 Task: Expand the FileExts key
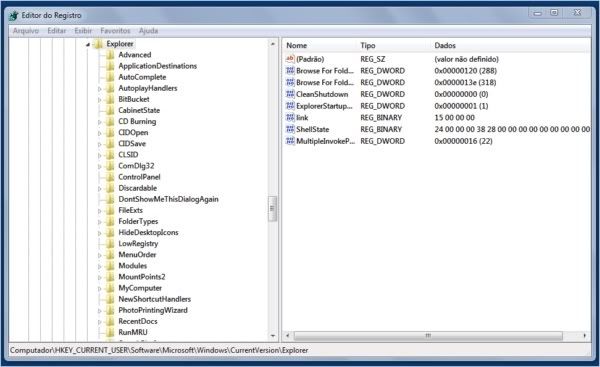tap(99, 210)
